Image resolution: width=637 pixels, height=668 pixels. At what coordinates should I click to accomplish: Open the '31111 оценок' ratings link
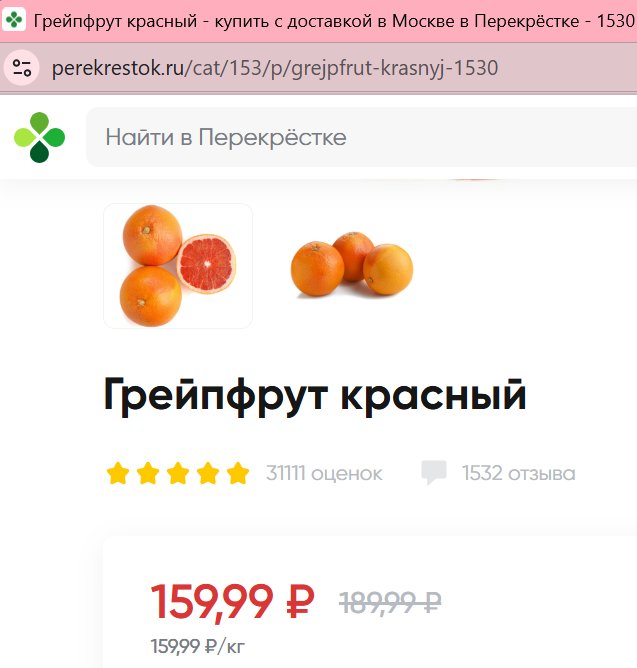(x=324, y=473)
